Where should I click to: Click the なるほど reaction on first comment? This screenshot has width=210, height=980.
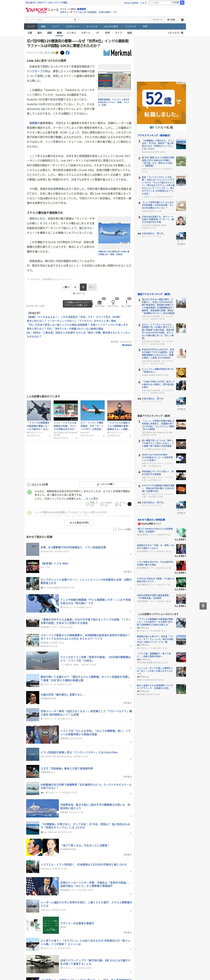(x=106, y=504)
